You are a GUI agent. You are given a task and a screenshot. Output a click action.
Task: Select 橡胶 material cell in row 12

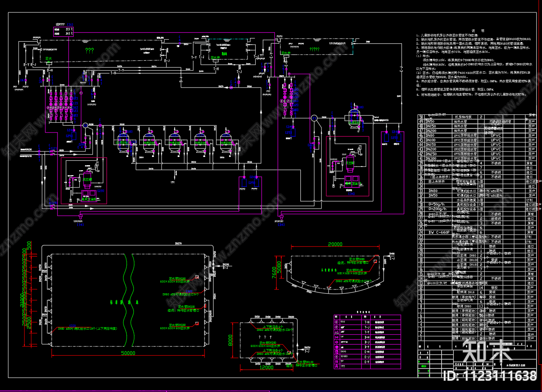[494, 287]
